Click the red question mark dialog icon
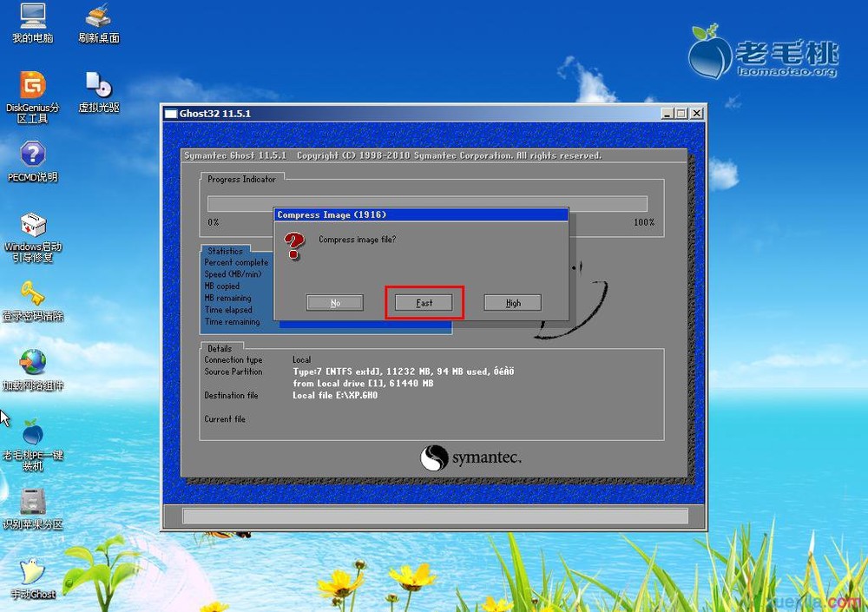868x612 pixels. pos(294,246)
